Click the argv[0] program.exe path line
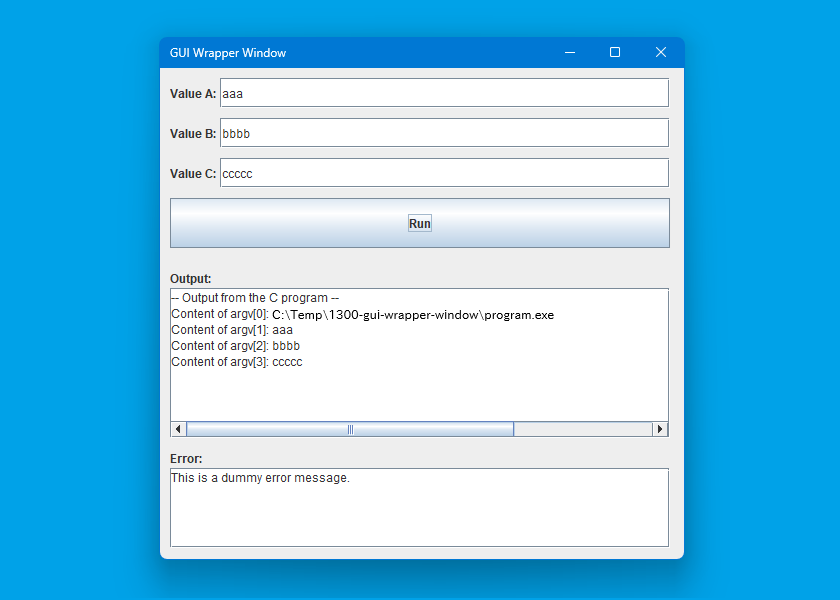This screenshot has width=840, height=600. click(362, 314)
